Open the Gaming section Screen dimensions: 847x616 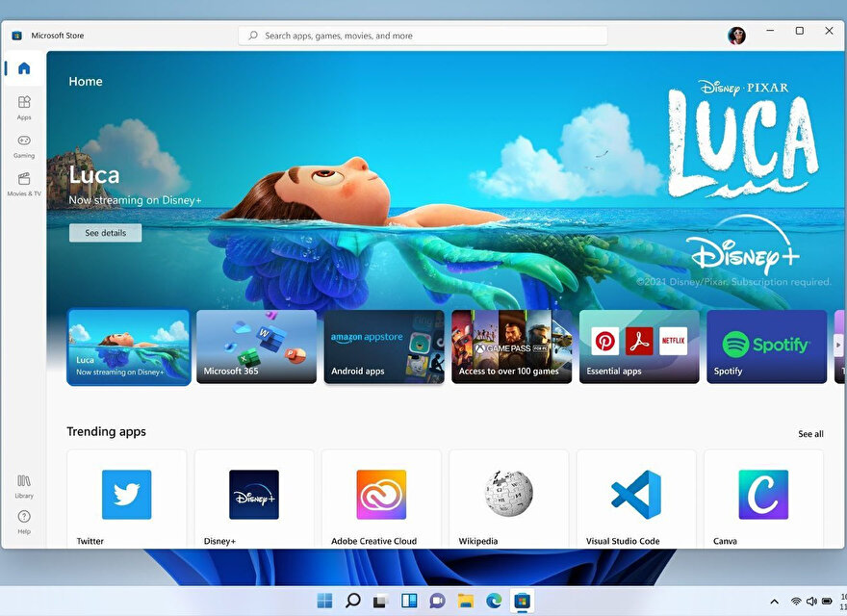tap(24, 144)
